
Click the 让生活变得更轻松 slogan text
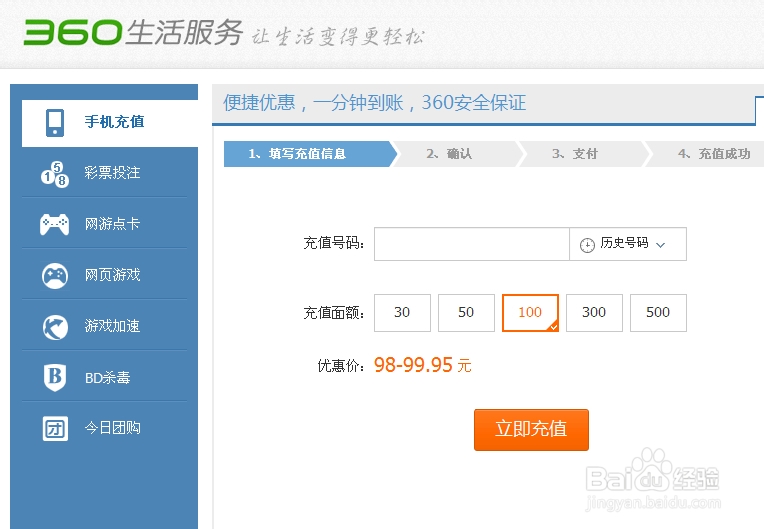click(338, 37)
